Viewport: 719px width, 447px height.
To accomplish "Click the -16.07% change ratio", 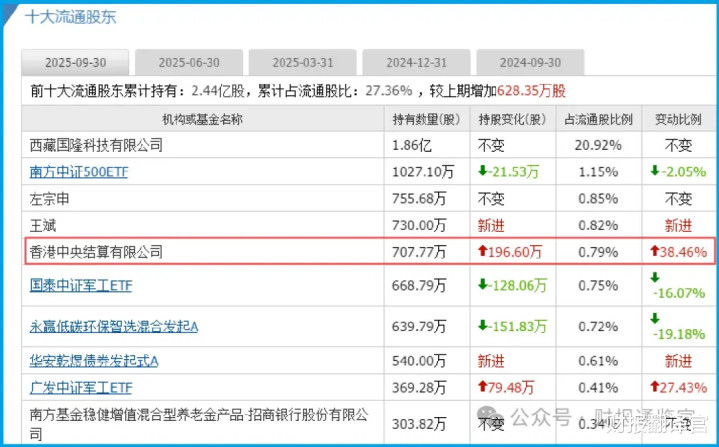I will 679,293.
